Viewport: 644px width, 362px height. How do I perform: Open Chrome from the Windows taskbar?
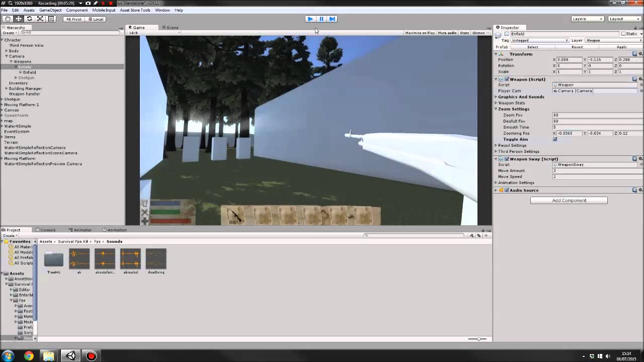[29, 356]
